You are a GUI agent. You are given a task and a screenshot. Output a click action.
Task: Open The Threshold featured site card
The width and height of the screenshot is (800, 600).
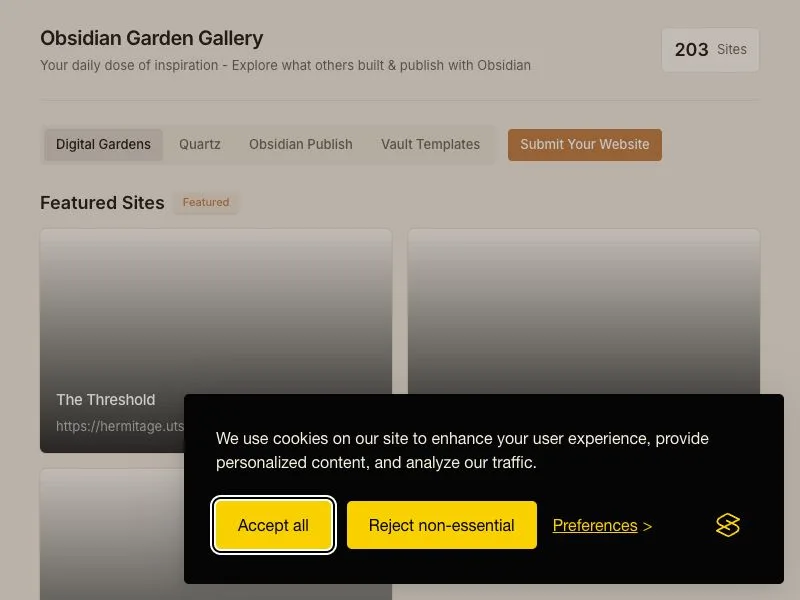click(x=216, y=340)
